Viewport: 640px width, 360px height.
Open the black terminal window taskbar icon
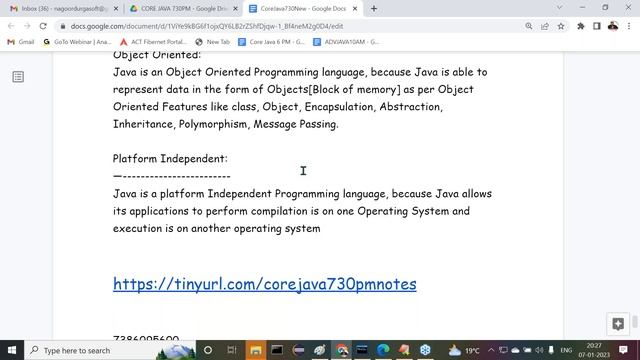pyautogui.click(x=277, y=350)
